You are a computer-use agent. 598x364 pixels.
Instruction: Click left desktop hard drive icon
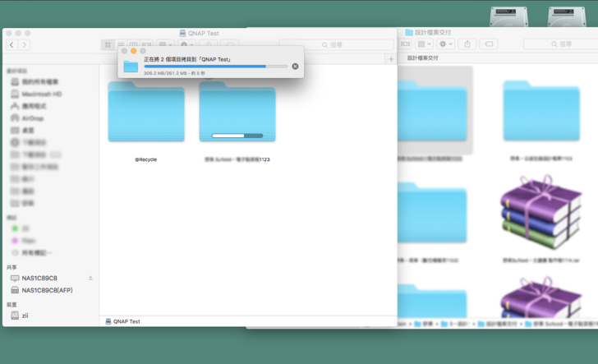click(x=508, y=16)
